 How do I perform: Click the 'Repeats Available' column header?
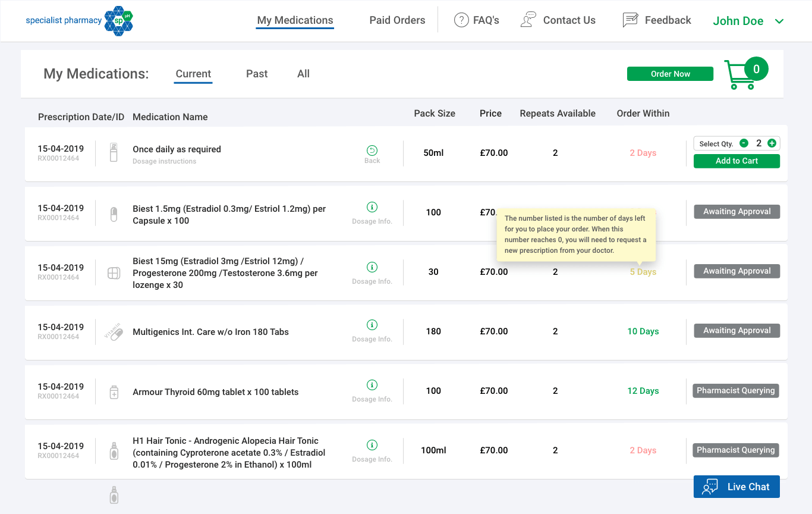558,114
